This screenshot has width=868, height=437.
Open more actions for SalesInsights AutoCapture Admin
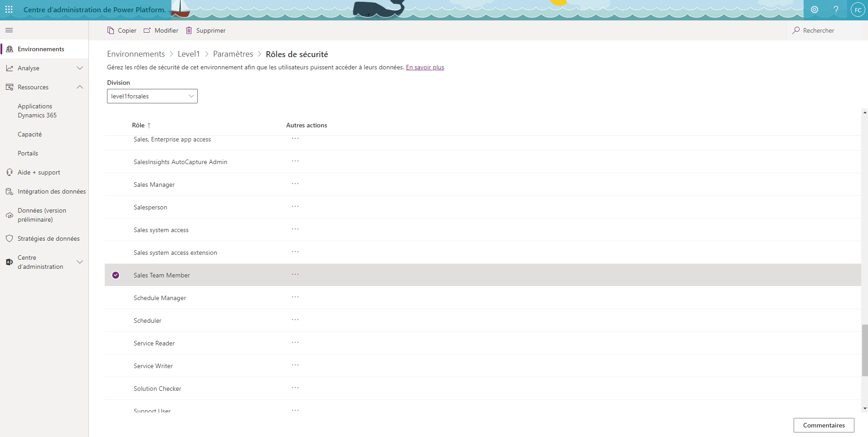(x=295, y=161)
